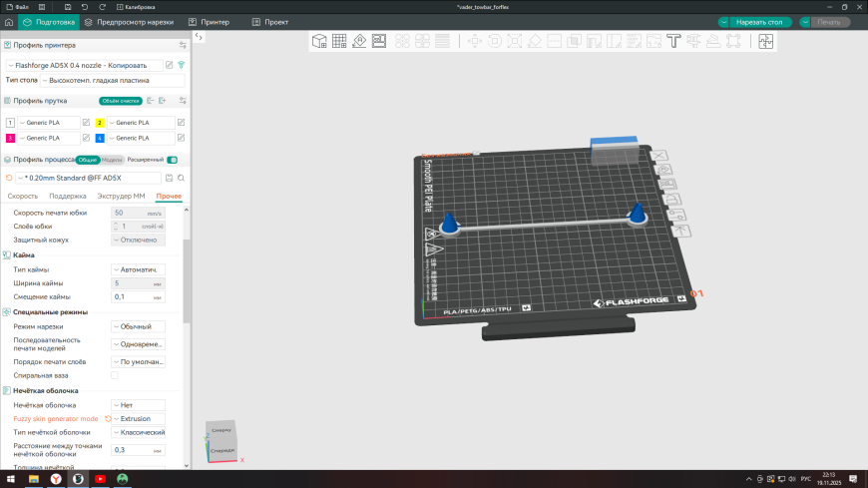Viewport: 868px width, 488px height.
Task: Click the Add plate grid icon
Action: pos(339,41)
